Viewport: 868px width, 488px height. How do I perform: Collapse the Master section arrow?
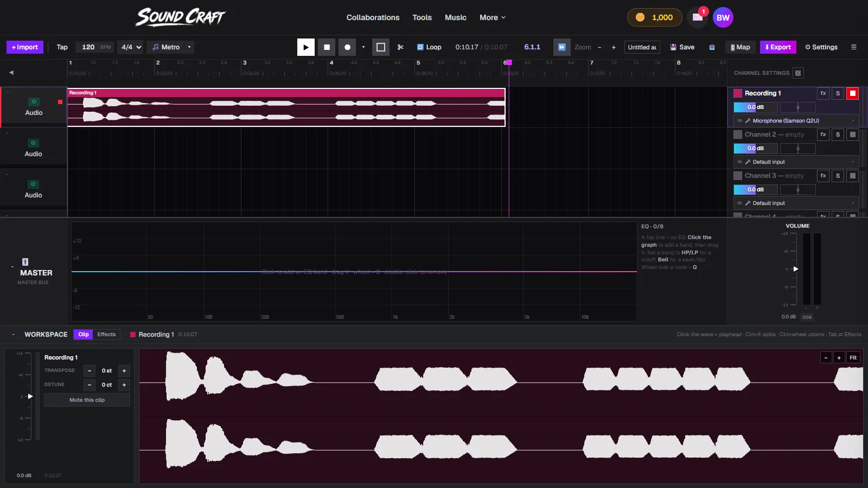coord(12,267)
